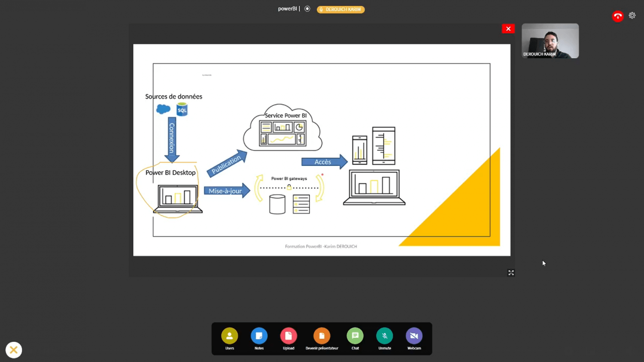Screen dimensions: 644x362
Task: Click the gateway database cylinder icon
Action: coord(277,204)
